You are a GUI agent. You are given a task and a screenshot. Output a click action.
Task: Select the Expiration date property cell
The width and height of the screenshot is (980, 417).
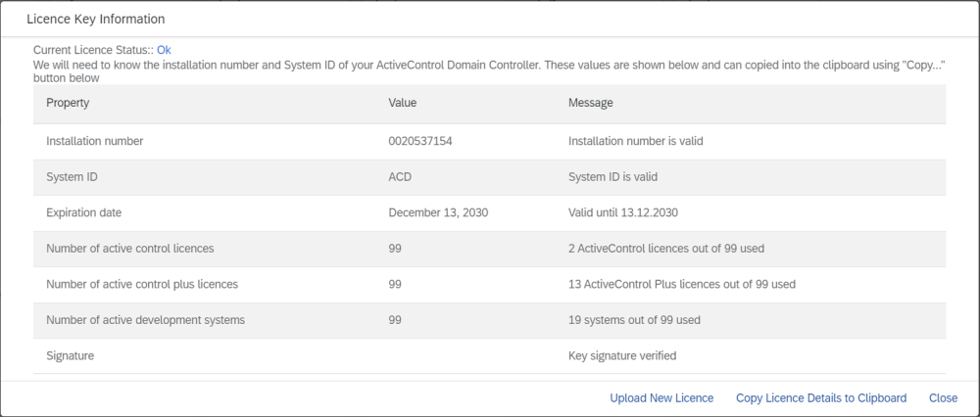83,212
